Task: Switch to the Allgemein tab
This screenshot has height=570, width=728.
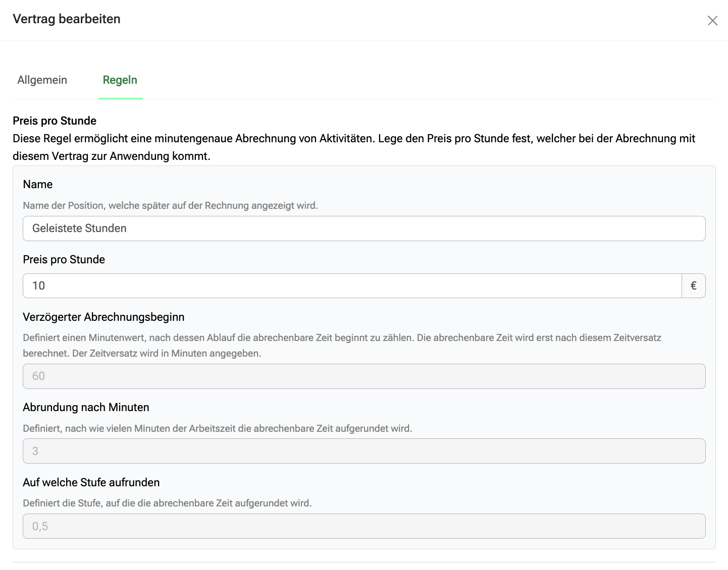Action: pyautogui.click(x=42, y=80)
